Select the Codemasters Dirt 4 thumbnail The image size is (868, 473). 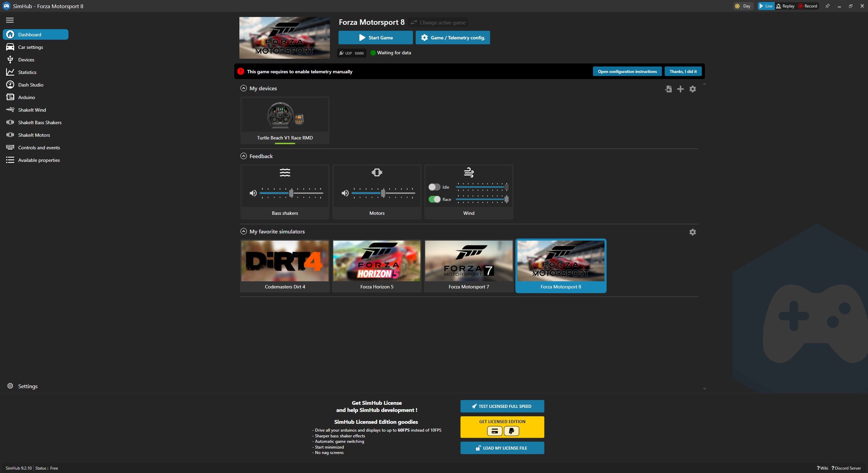(x=285, y=261)
